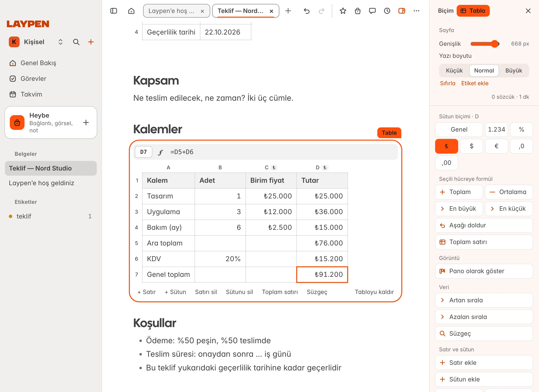Screen dimensions: 539x392
Task: Insert Toplam formula in selected cell
Action: point(459,192)
